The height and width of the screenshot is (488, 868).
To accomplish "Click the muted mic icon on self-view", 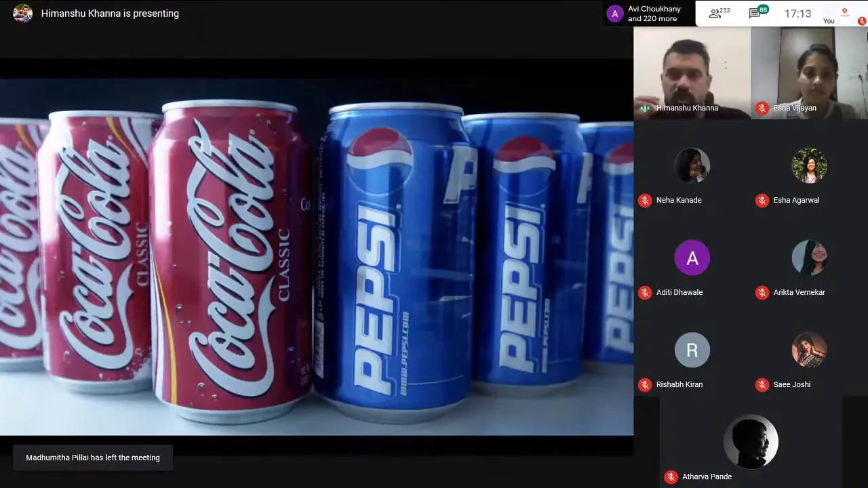I will 862,21.
